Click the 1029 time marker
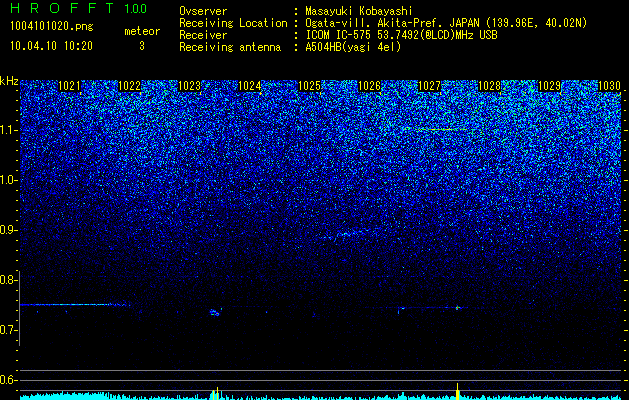This screenshot has width=629, height=400. coord(549,86)
